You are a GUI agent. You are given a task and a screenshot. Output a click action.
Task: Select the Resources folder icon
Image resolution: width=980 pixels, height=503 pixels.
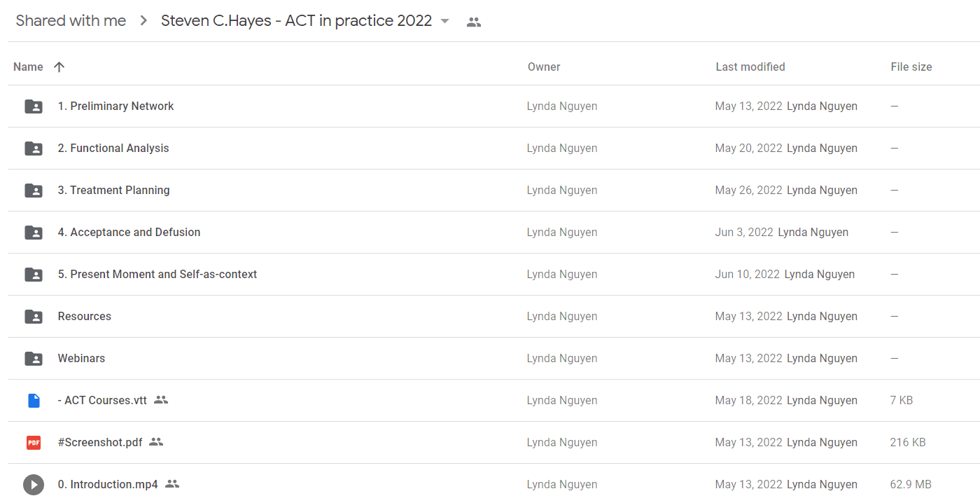pyautogui.click(x=34, y=317)
